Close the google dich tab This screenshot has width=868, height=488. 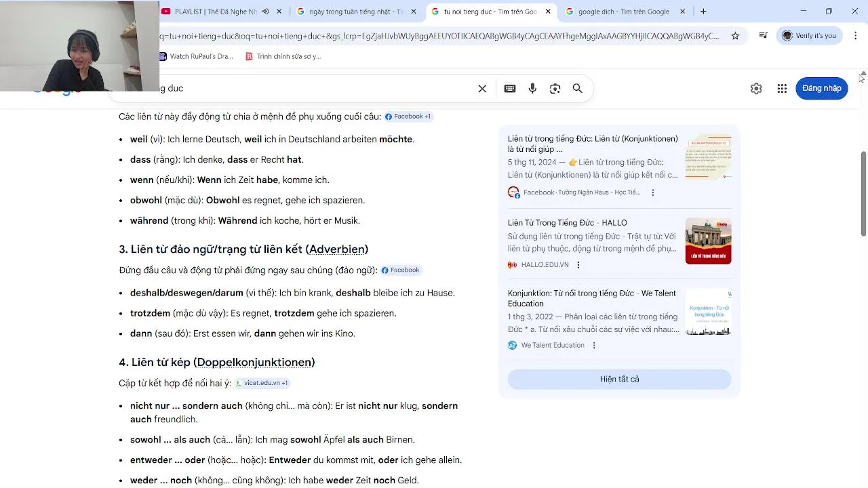click(x=682, y=12)
